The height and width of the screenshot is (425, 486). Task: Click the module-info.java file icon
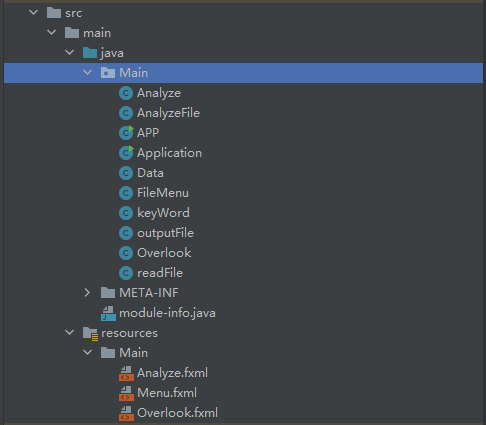pos(108,313)
